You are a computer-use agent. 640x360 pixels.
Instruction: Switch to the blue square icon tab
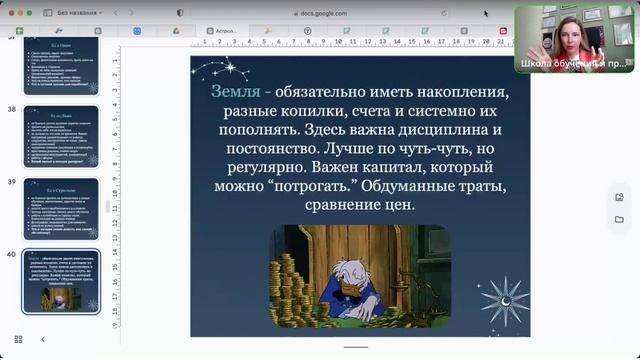coord(137,31)
